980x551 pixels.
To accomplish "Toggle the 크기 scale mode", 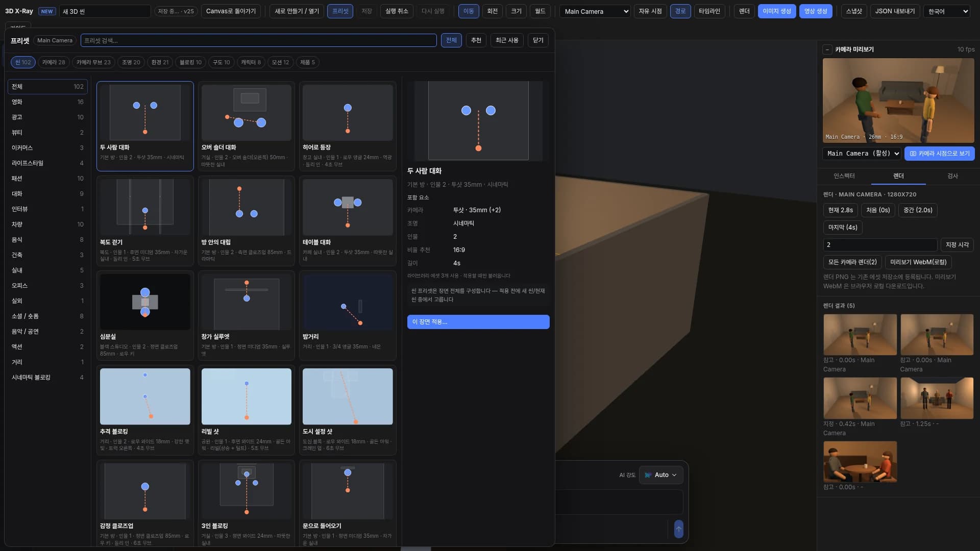I will click(x=517, y=11).
